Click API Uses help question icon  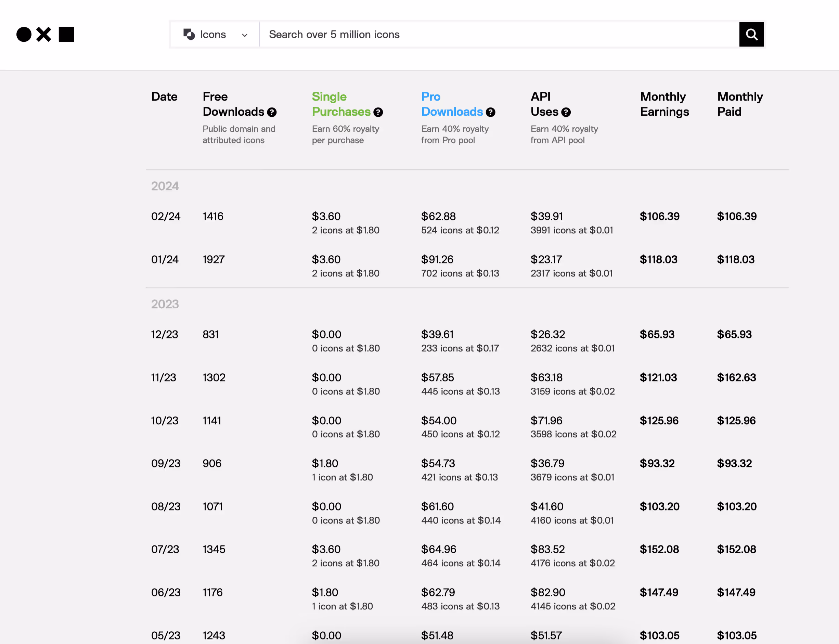pyautogui.click(x=566, y=112)
